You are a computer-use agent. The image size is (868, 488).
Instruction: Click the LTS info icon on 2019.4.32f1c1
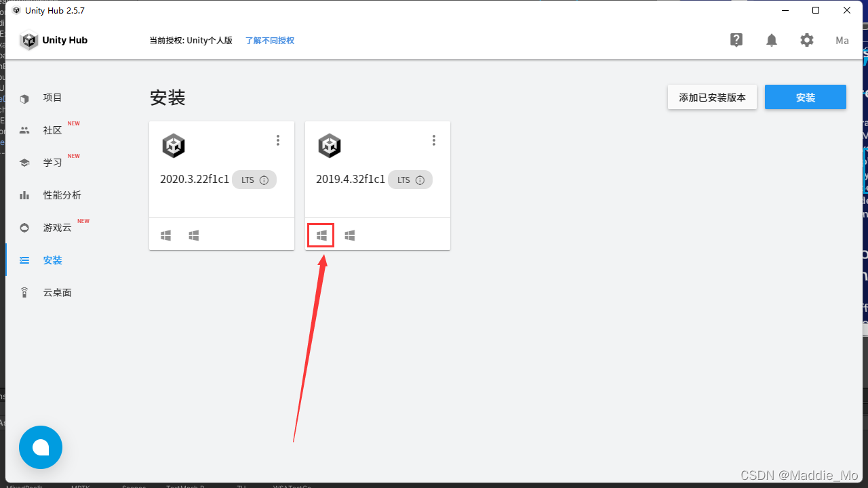click(420, 180)
